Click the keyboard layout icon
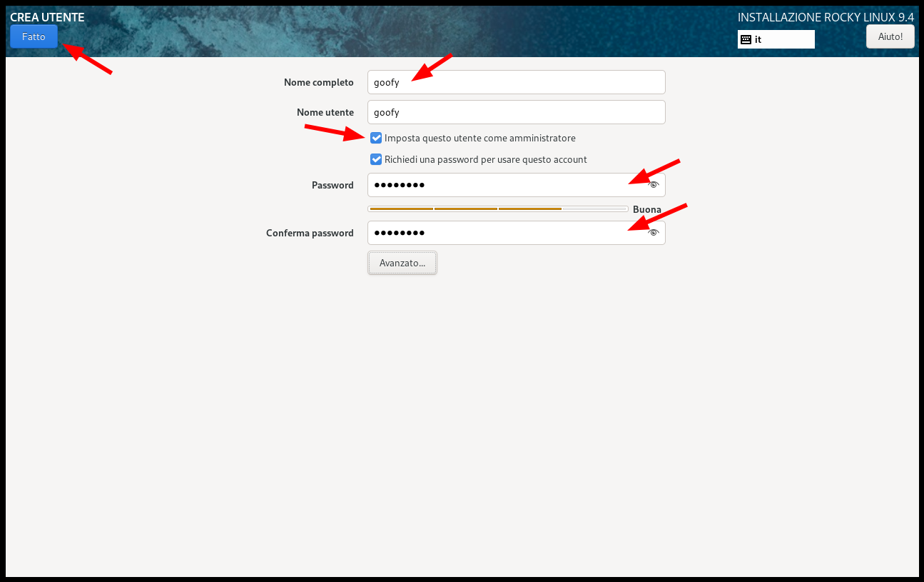Screen dimensions: 924x582 pyautogui.click(x=746, y=39)
